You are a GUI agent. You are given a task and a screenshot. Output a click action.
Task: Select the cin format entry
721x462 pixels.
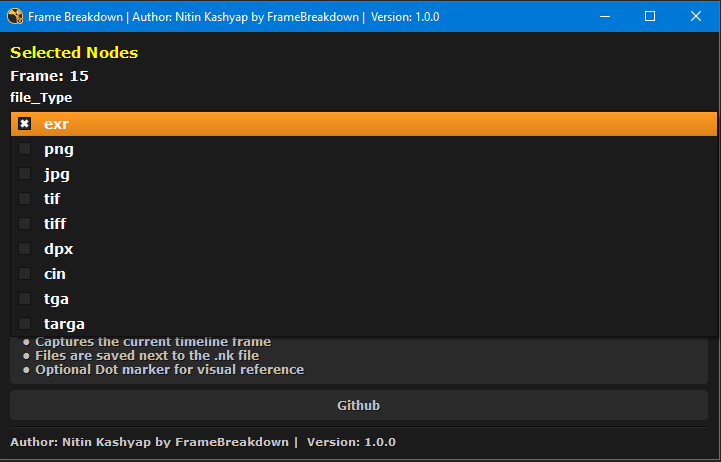(54, 274)
